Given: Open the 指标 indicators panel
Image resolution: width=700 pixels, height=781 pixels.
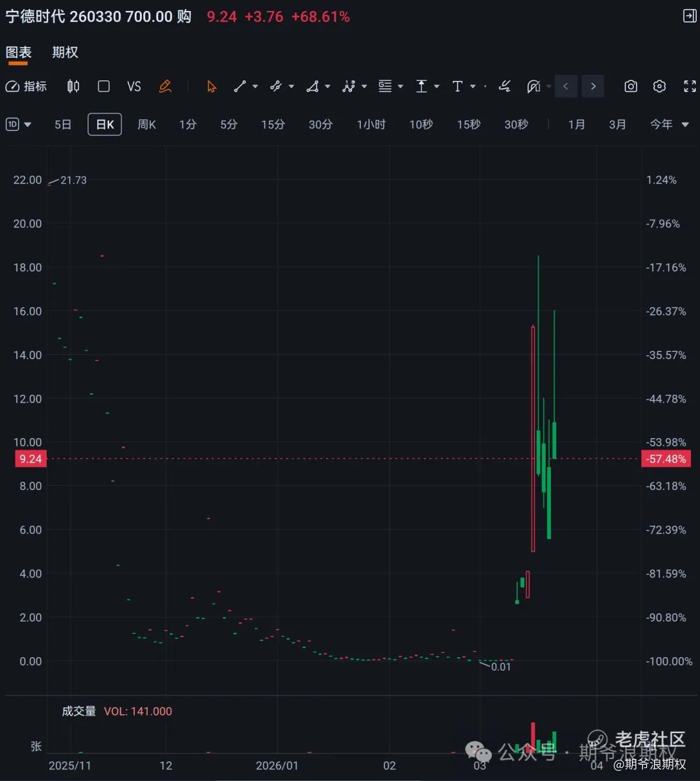Looking at the screenshot, I should coord(26,86).
